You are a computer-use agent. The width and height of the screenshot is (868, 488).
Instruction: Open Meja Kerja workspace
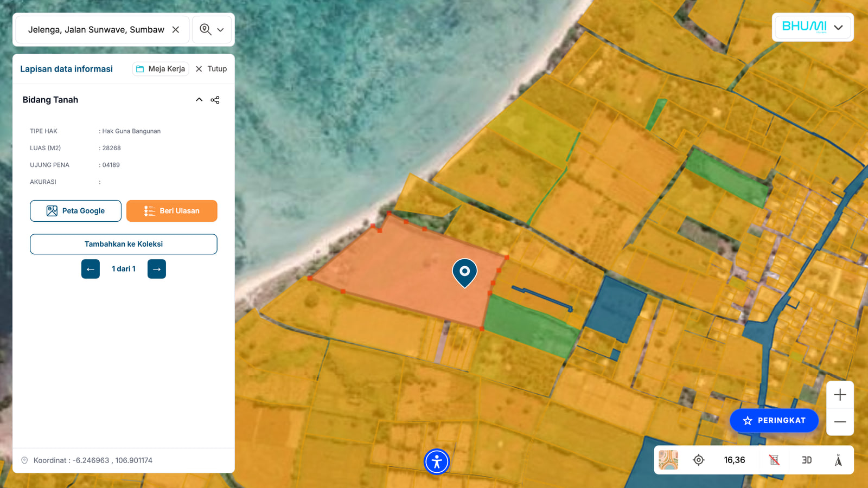(161, 69)
